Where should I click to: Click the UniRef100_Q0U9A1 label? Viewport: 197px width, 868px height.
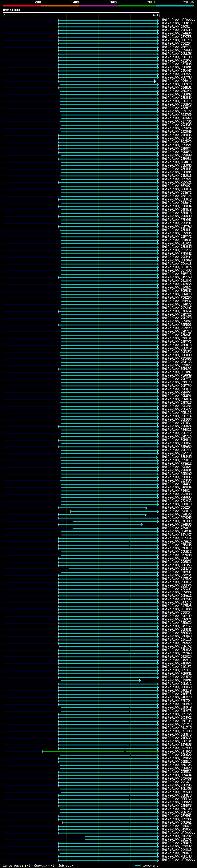coord(176,822)
